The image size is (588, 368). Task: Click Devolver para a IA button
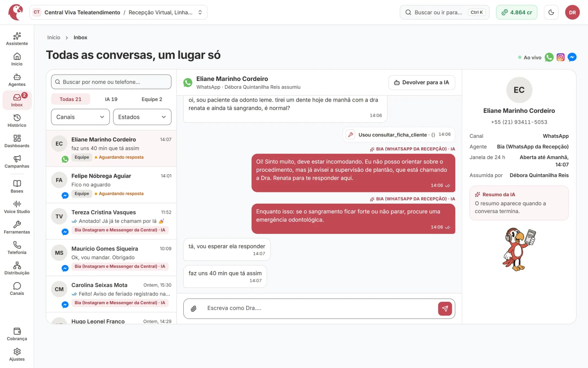(421, 82)
